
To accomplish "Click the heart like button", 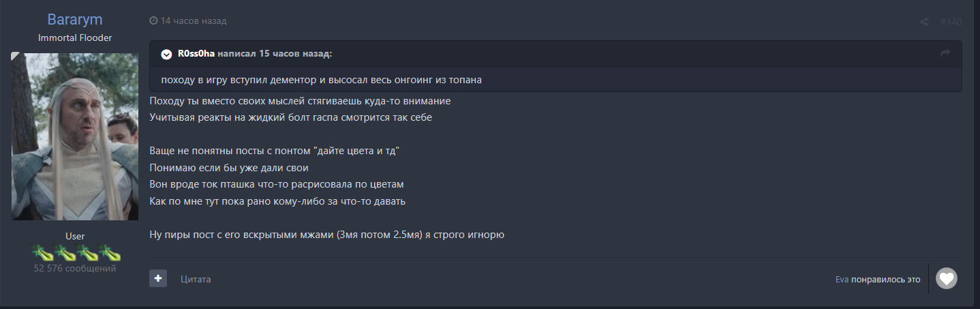I will (x=946, y=278).
